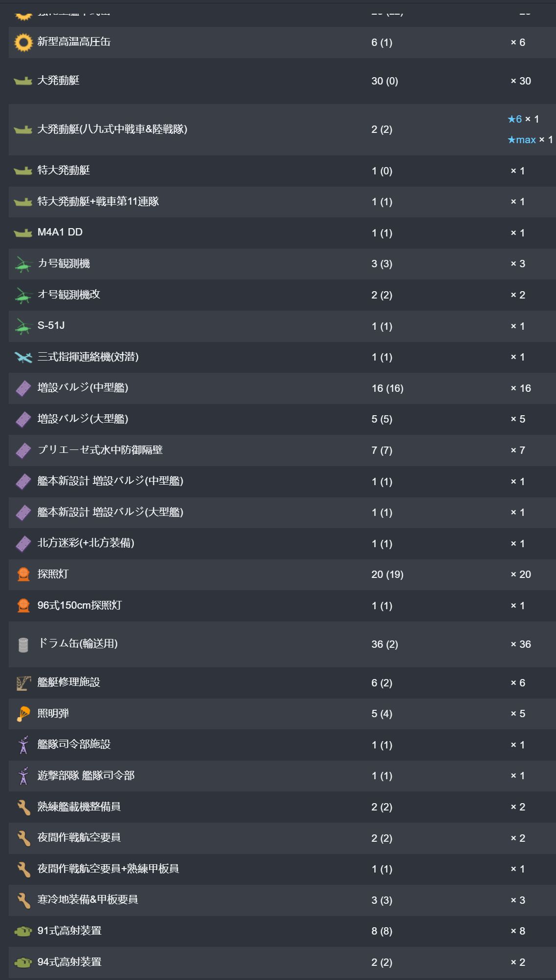The height and width of the screenshot is (980, 556).
Task: Click the 36 (2) count for ドラム缶
Action: [x=385, y=644]
